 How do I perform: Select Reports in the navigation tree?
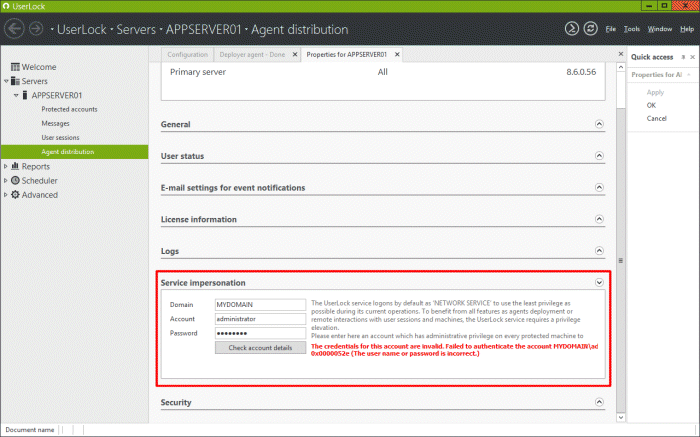click(x=36, y=166)
